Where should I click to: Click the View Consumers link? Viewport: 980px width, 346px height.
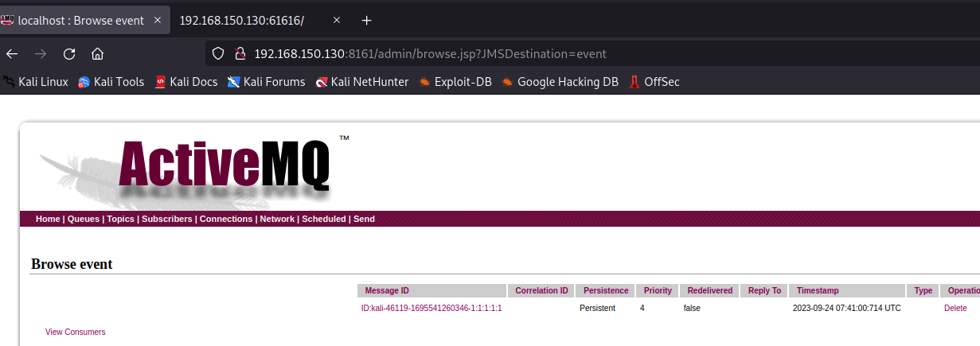(75, 332)
